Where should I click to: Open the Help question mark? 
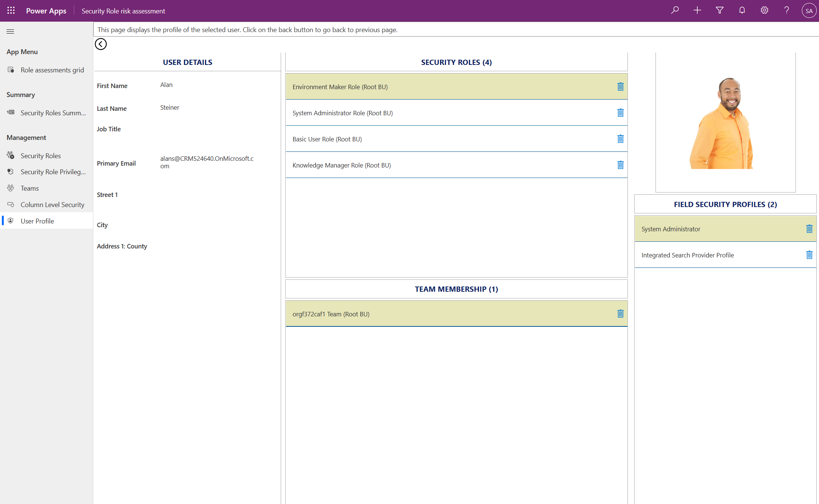pos(786,10)
